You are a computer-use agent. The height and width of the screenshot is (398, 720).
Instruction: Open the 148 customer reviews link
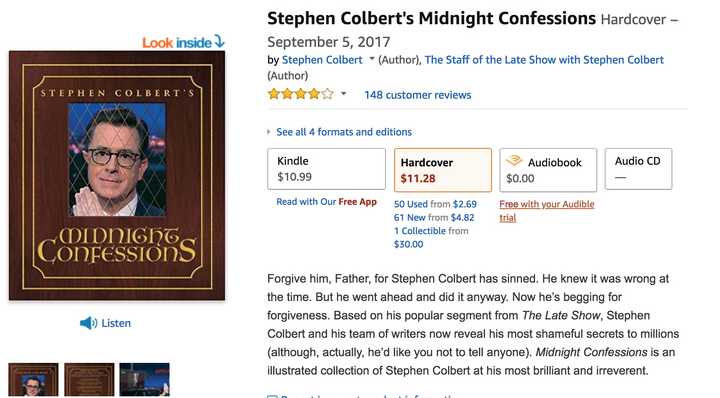pos(418,95)
